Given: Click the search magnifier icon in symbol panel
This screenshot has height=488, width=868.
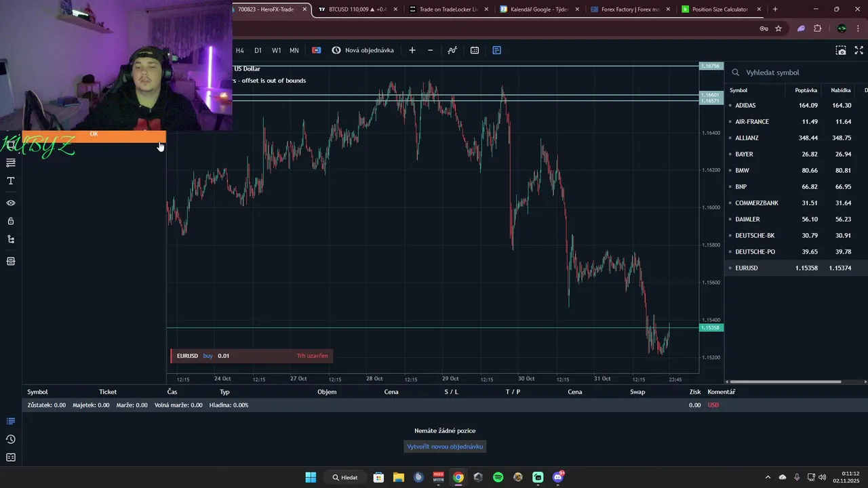Looking at the screenshot, I should (736, 72).
